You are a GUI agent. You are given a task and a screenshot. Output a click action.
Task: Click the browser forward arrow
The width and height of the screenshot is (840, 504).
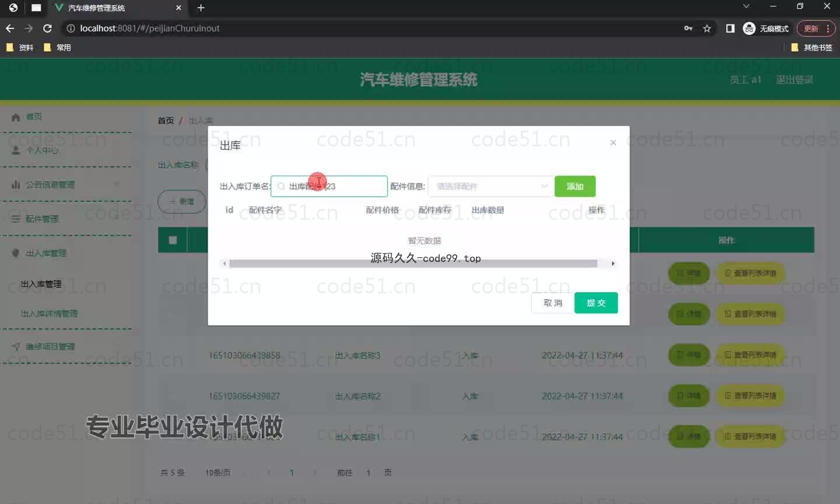[29, 28]
